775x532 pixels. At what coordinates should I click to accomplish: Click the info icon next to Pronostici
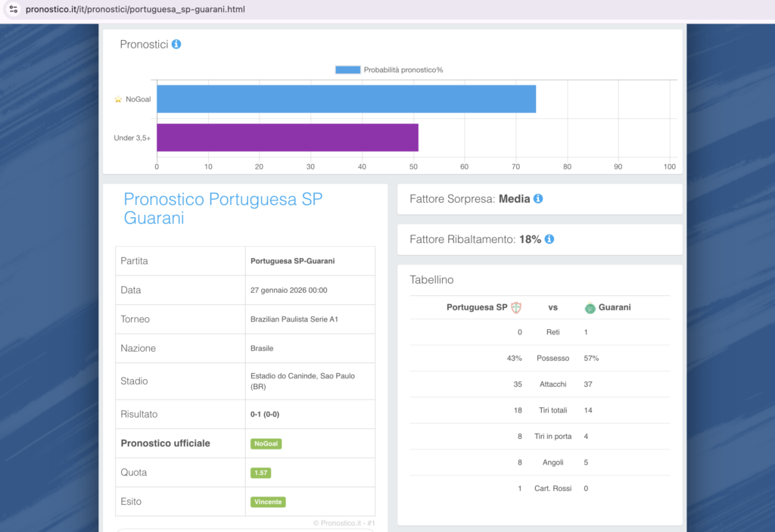pyautogui.click(x=176, y=45)
